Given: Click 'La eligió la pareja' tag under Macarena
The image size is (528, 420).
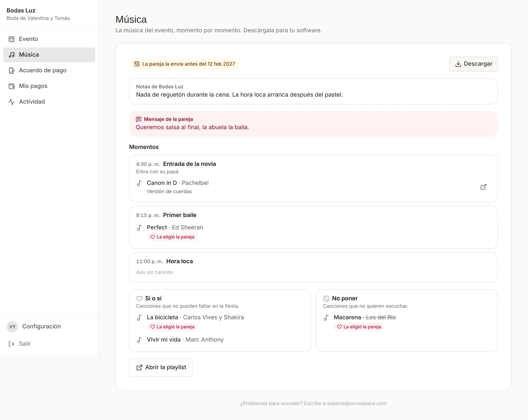Looking at the screenshot, I should pyautogui.click(x=359, y=327).
